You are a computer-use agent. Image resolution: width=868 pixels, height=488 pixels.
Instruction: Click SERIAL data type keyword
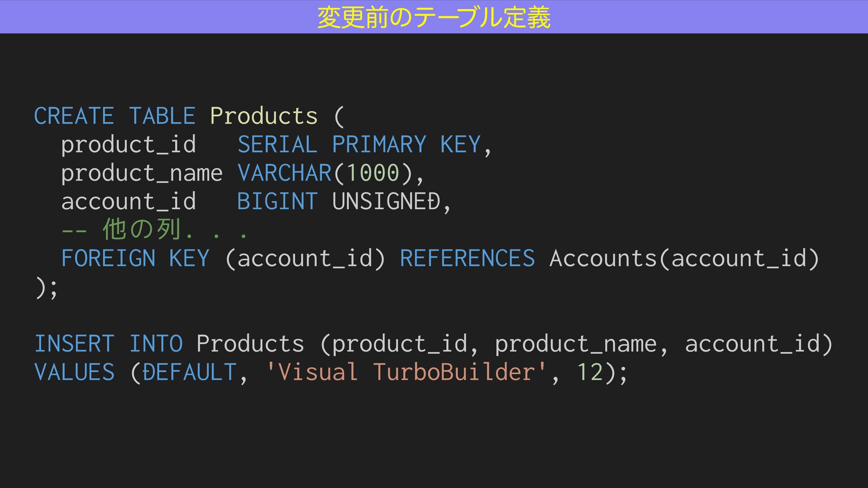[277, 145]
